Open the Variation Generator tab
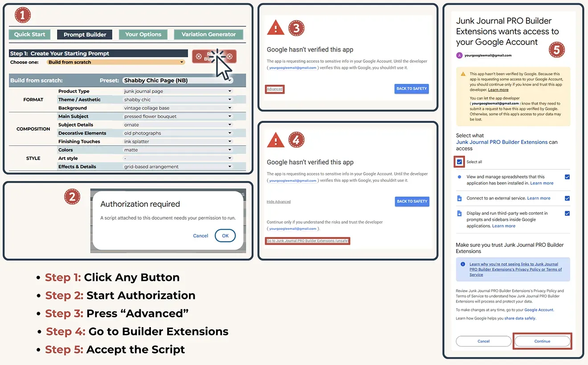Image resolution: width=588 pixels, height=365 pixels. coord(208,34)
